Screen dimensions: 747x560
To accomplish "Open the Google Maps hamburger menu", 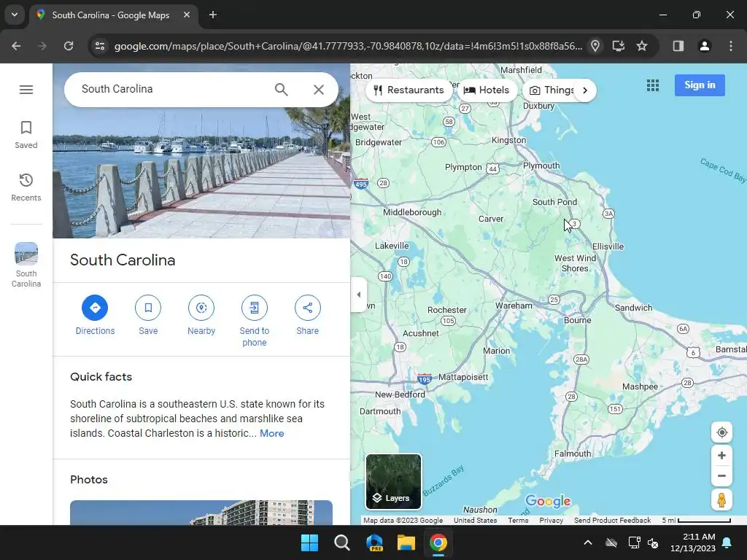I will click(26, 90).
